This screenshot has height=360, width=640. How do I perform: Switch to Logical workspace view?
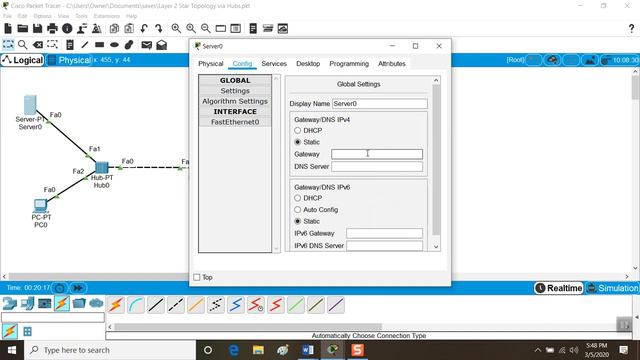22,60
